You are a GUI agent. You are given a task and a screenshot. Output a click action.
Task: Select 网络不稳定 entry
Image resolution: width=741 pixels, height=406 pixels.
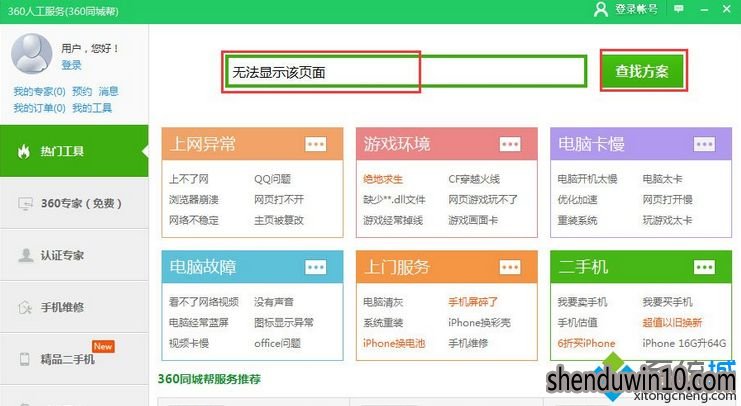(x=194, y=220)
